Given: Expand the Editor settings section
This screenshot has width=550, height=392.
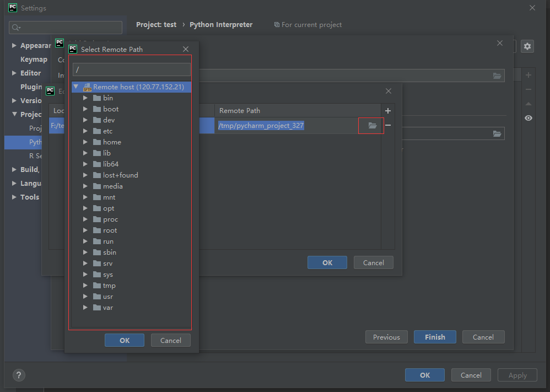Looking at the screenshot, I should pyautogui.click(x=14, y=73).
